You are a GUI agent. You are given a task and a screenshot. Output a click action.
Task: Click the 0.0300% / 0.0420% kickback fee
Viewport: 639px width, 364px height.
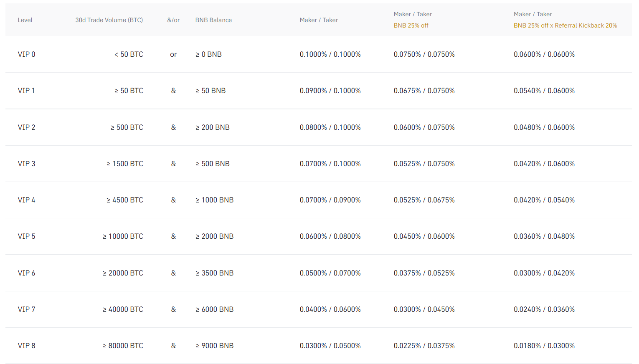point(544,273)
